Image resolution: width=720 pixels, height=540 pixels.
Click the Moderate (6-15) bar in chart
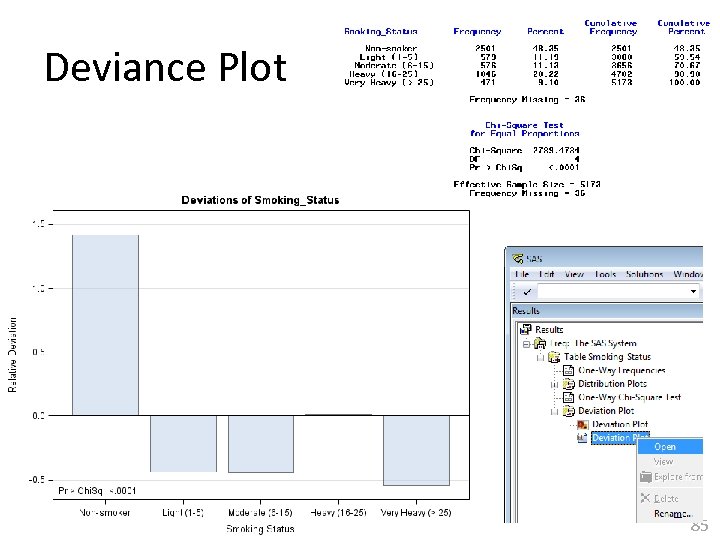pyautogui.click(x=261, y=444)
